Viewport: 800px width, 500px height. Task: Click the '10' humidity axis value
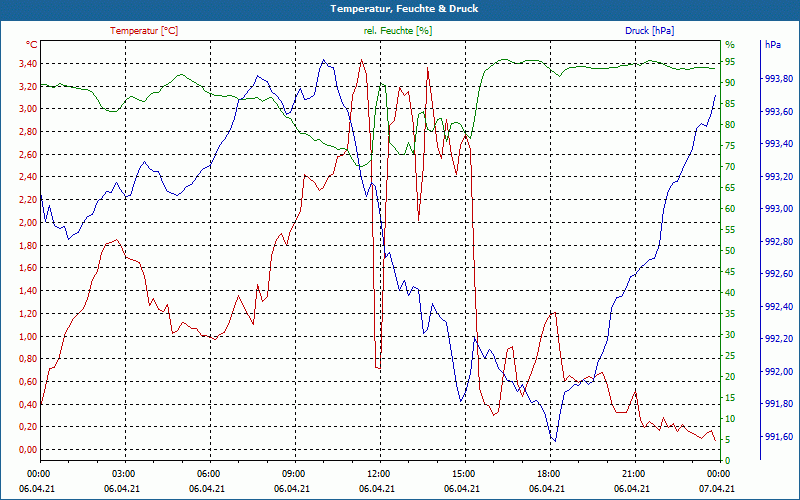730,418
